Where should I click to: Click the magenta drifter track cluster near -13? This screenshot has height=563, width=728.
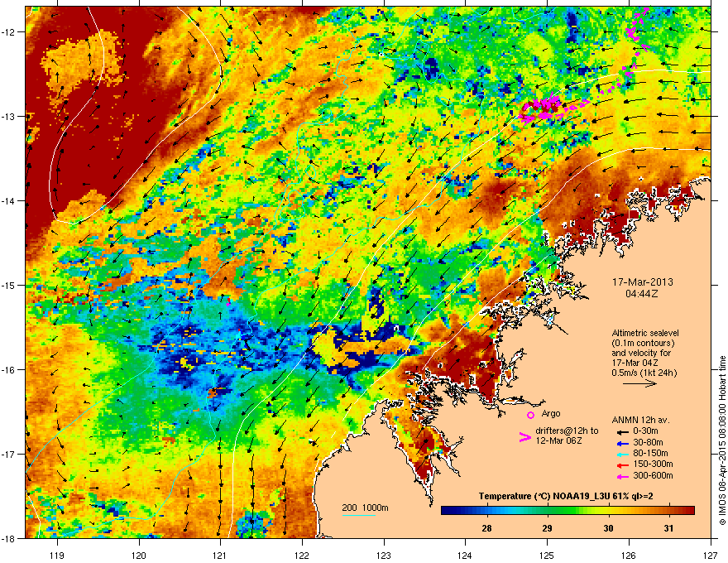541,109
